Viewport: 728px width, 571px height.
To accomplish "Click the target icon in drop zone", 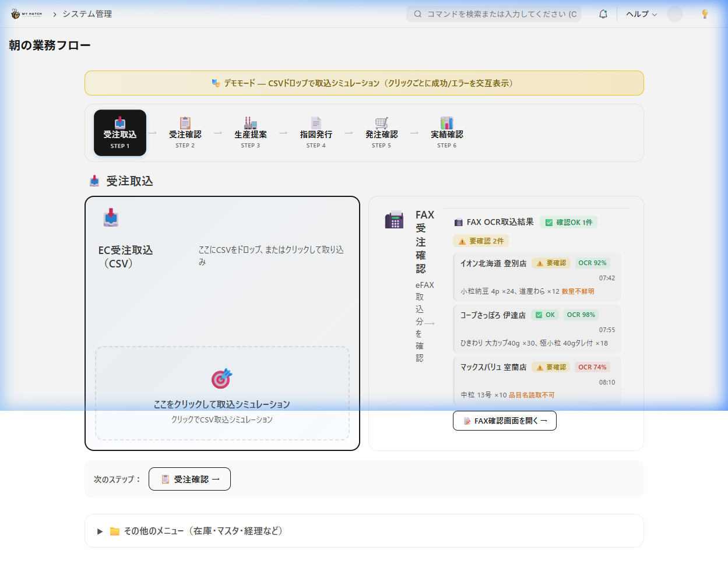I will (x=221, y=379).
